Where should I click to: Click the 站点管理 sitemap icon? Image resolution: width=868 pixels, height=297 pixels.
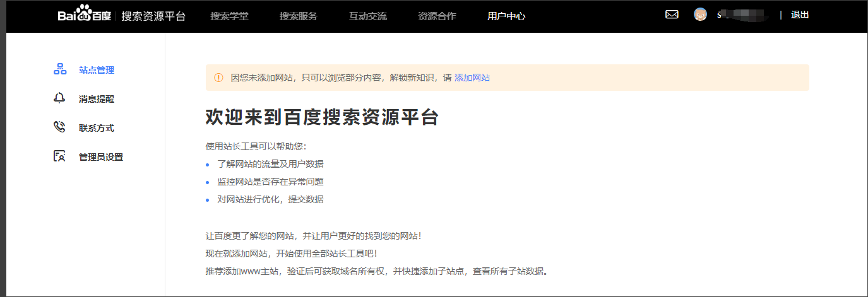(x=60, y=69)
